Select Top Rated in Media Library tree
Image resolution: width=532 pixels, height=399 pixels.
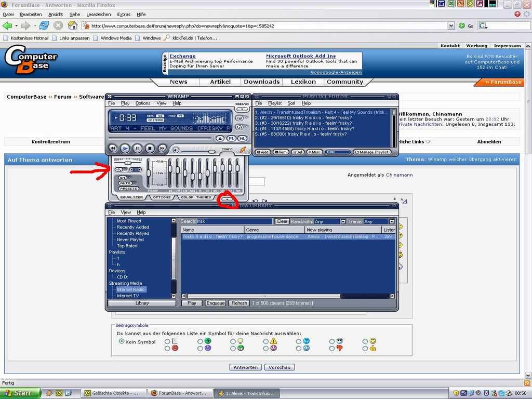tap(127, 246)
